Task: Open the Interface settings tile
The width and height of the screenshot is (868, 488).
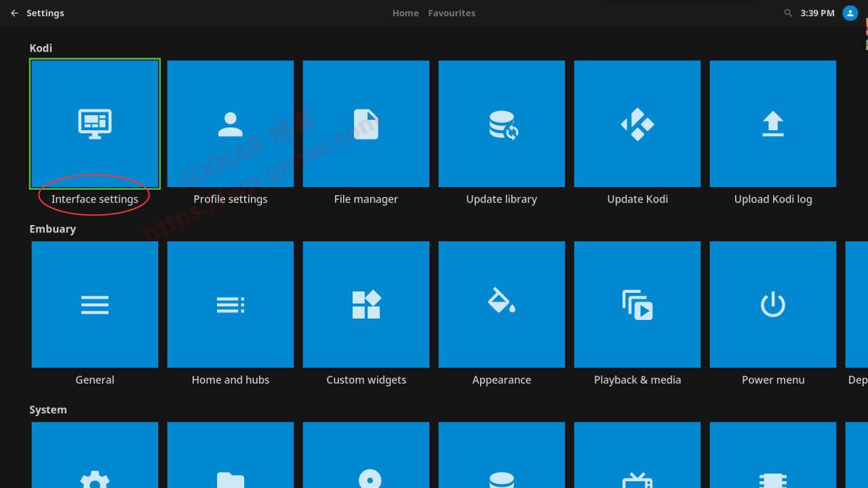Action: pyautogui.click(x=95, y=124)
